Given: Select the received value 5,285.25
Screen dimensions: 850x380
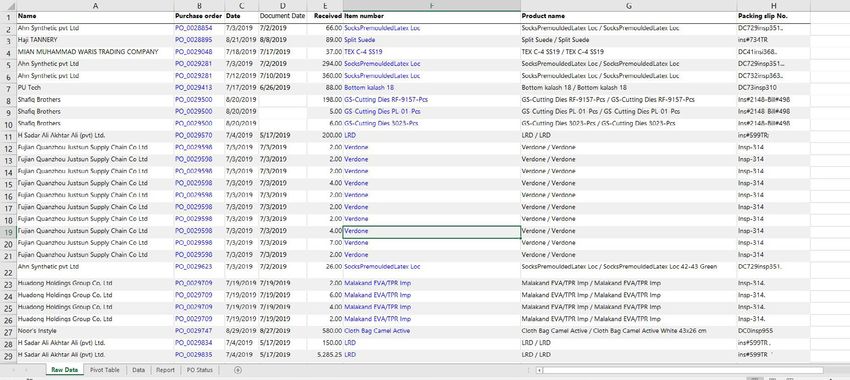Looking at the screenshot, I should 325,355.
